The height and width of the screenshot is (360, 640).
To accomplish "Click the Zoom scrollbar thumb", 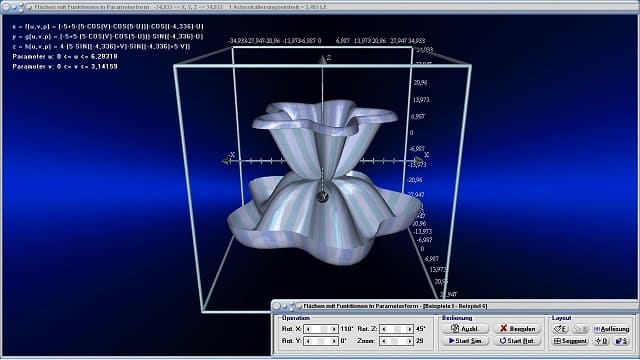I will (x=394, y=341).
